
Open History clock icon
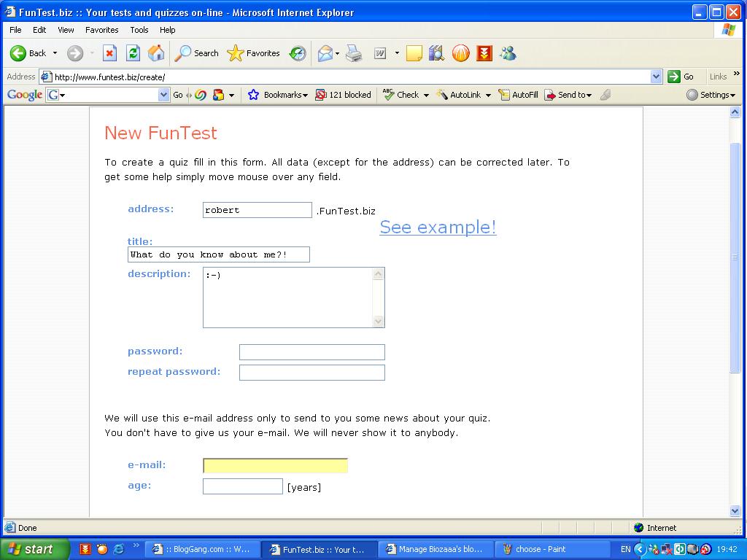point(298,53)
